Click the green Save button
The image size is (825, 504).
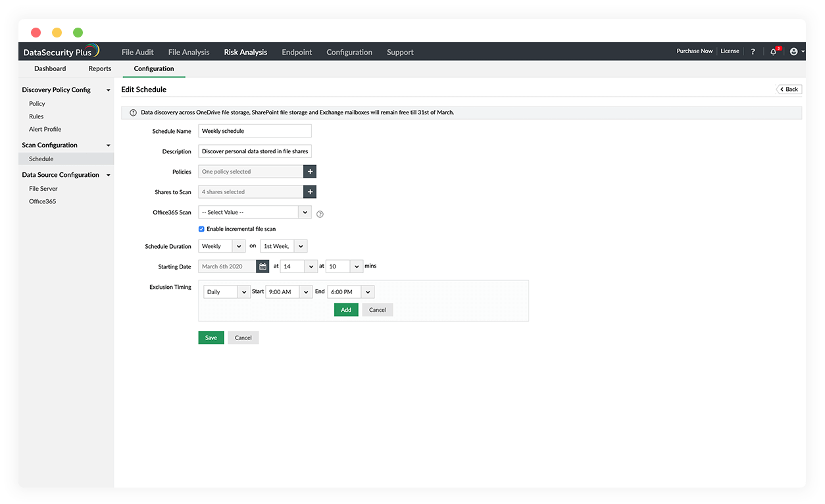(211, 338)
